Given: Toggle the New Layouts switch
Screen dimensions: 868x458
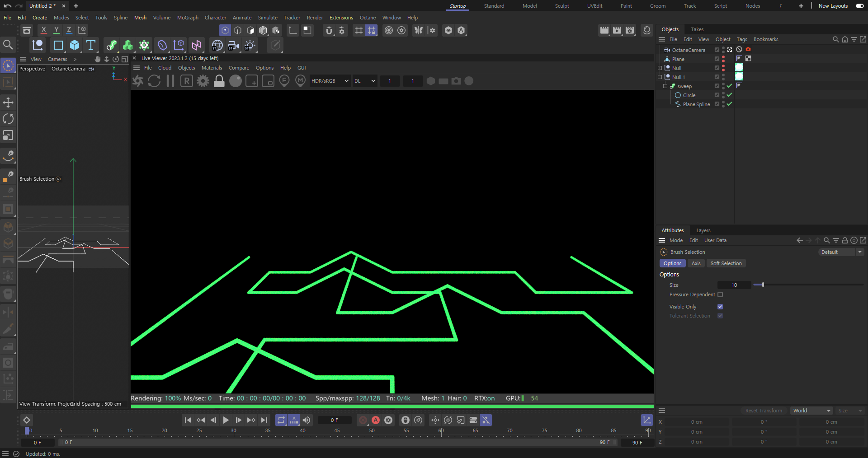Looking at the screenshot, I should tap(860, 6).
